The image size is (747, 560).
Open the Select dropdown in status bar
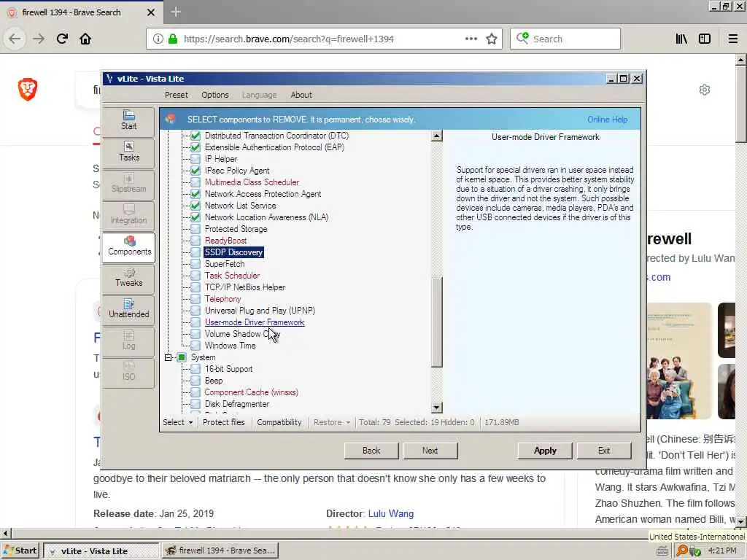click(178, 422)
